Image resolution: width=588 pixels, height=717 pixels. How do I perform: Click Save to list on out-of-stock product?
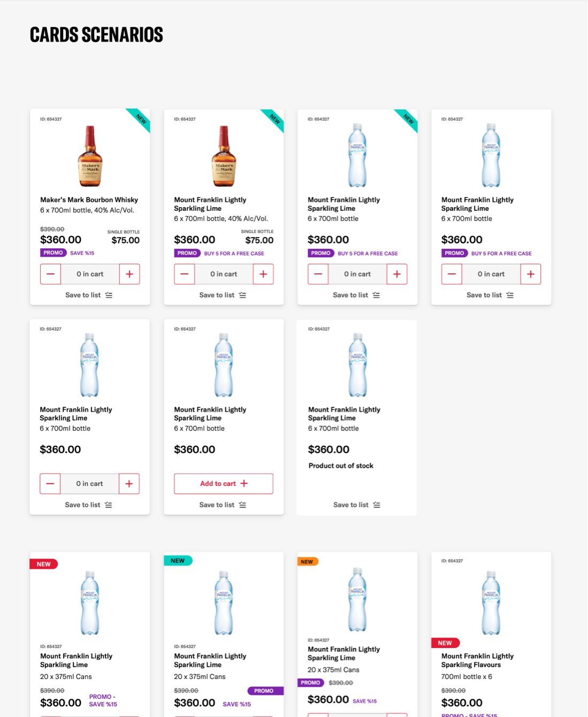(357, 505)
